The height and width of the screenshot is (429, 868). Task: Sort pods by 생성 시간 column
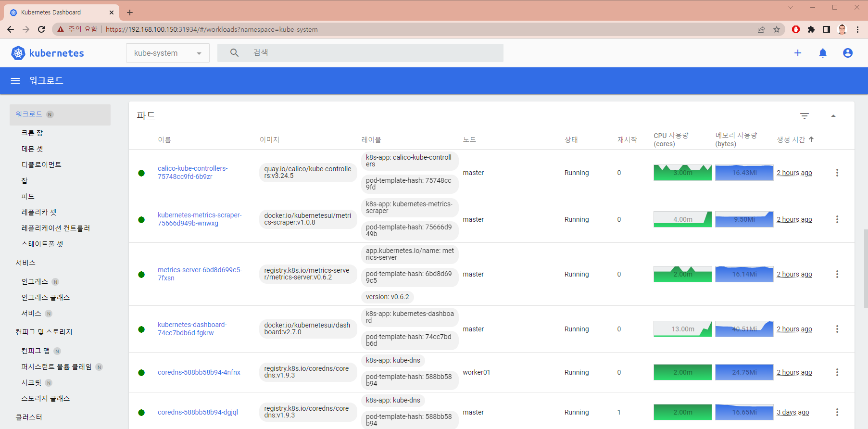795,139
